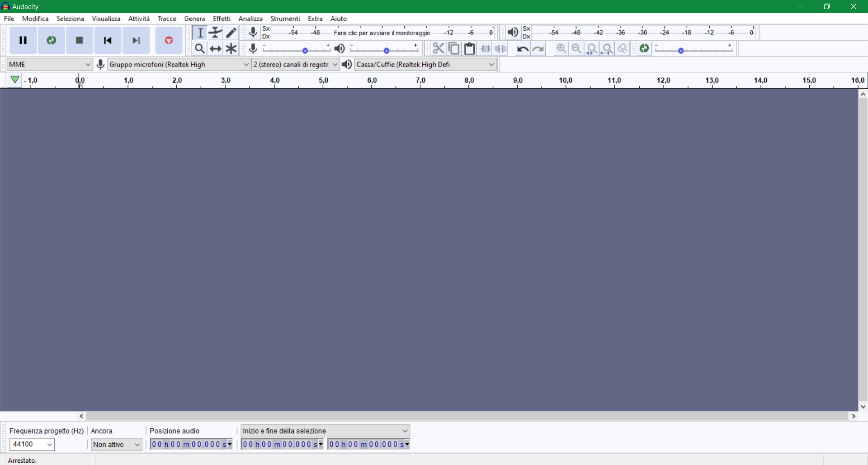868x465 pixels.
Task: Click the playback volume slider
Action: click(x=385, y=49)
